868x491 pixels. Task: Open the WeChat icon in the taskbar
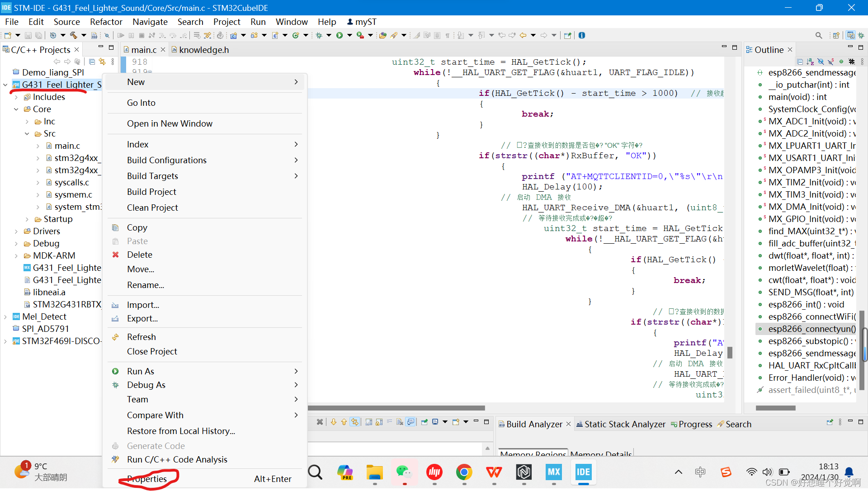pyautogui.click(x=404, y=472)
